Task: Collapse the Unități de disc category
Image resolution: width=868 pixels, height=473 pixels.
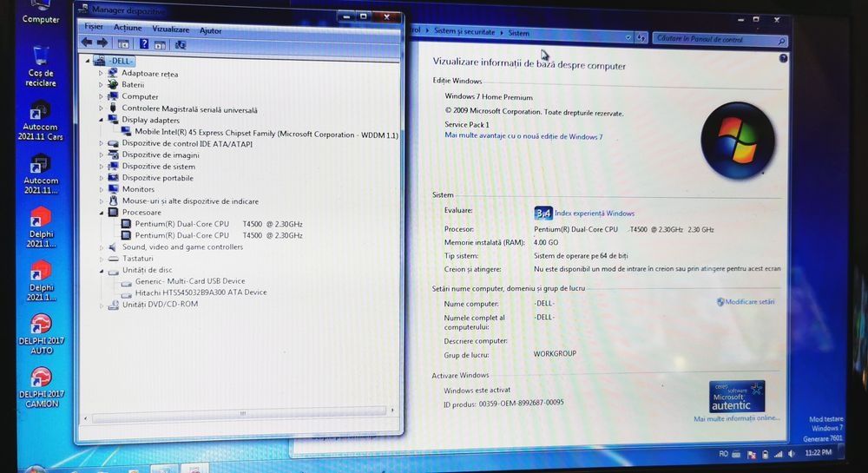Action: coord(102,271)
